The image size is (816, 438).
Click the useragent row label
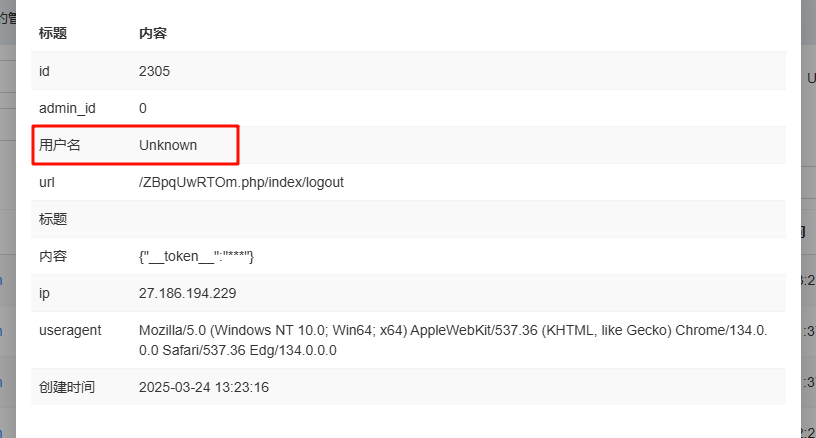(70, 330)
